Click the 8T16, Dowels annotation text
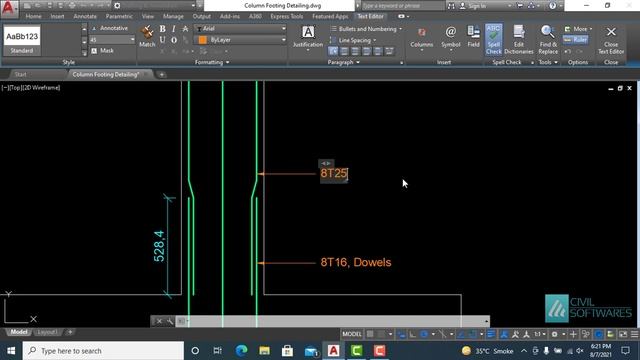This screenshot has height=360, width=640. tap(356, 262)
